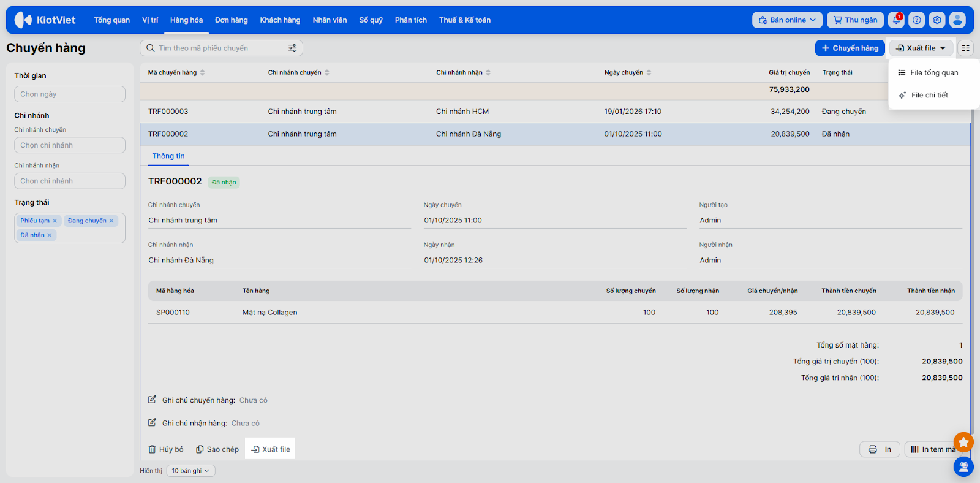Sort by Chi nhánh chuyển column
980x483 pixels.
(x=327, y=73)
